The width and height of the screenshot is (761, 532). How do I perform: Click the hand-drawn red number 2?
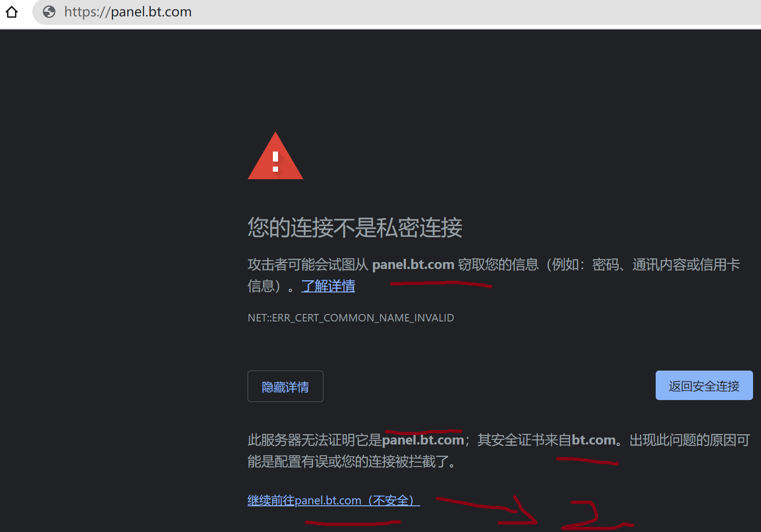click(x=597, y=515)
